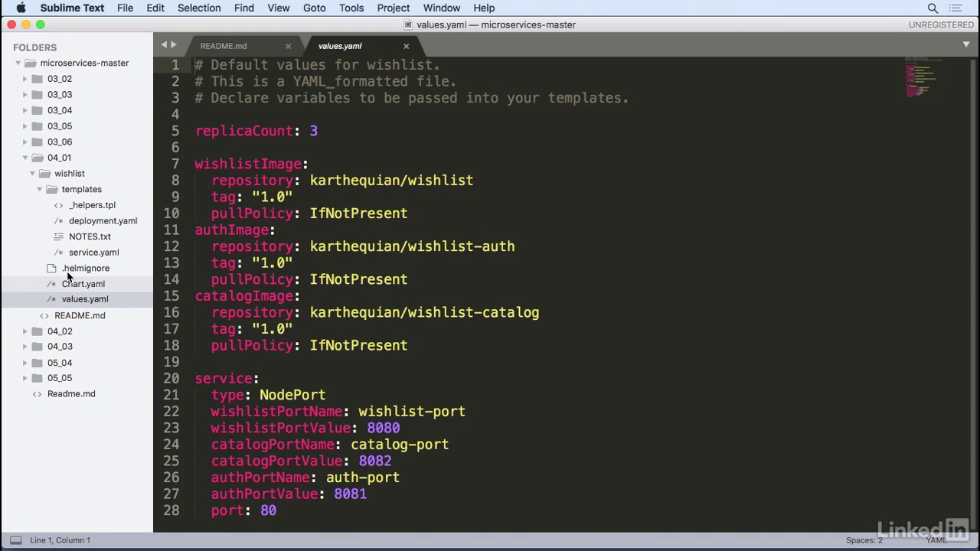Click the README.md code file icon
980x551 pixels.
(x=44, y=315)
